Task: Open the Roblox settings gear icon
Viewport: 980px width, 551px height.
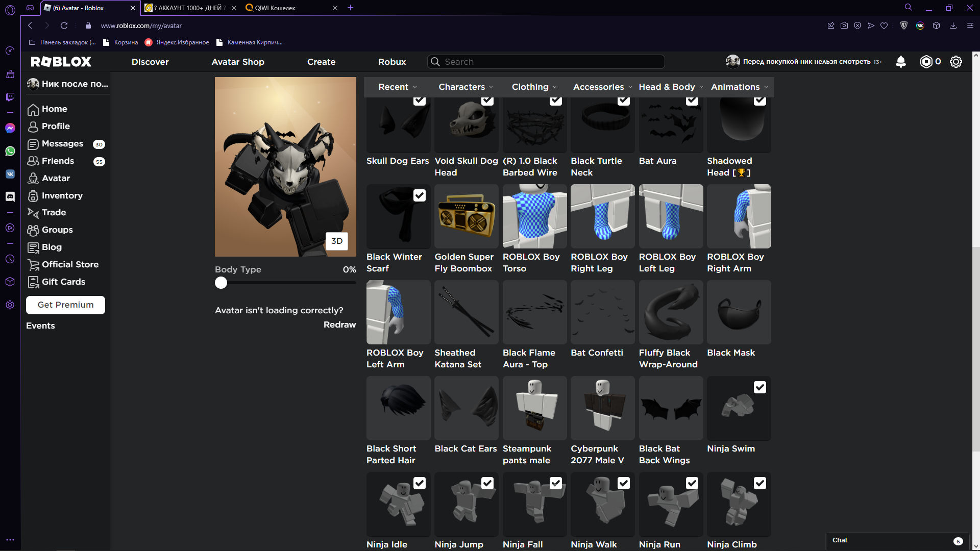Action: pos(956,62)
